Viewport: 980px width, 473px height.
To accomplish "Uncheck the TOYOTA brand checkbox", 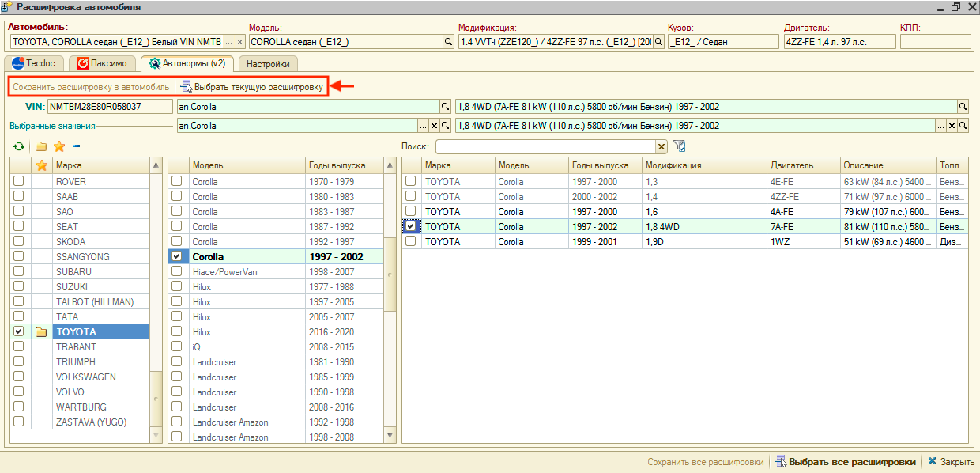I will click(19, 332).
